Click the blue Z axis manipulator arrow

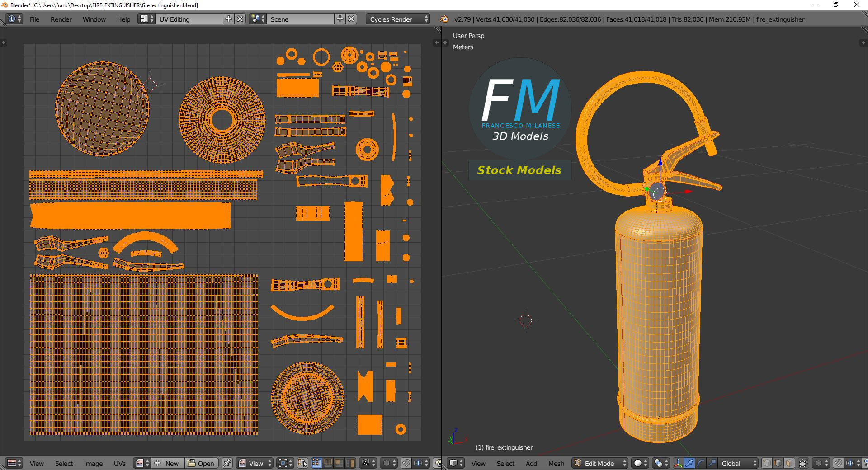point(660,162)
